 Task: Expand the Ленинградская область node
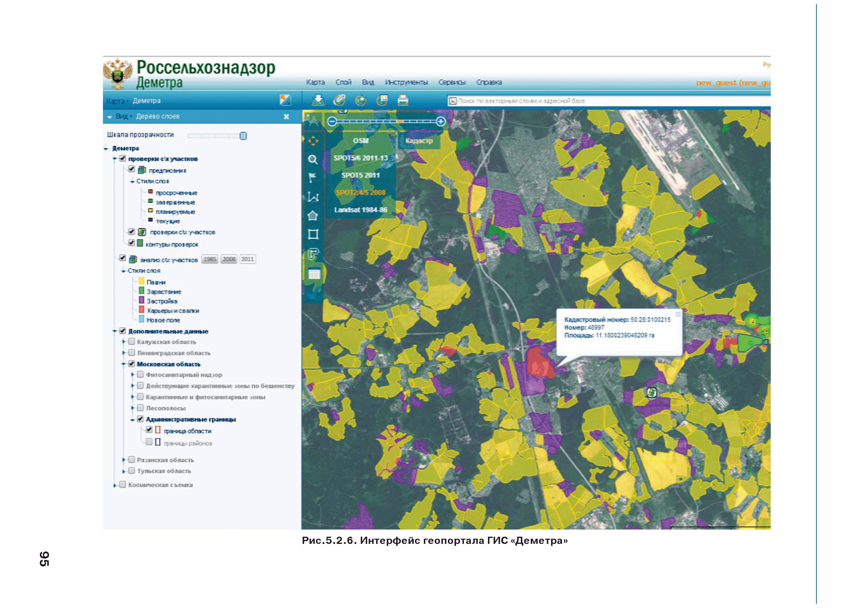pyautogui.click(x=124, y=353)
